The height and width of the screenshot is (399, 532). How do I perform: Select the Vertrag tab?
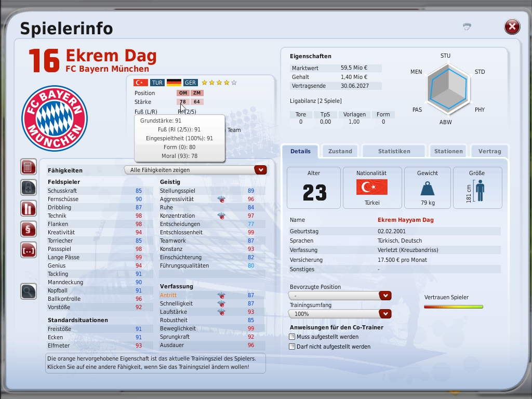pos(489,151)
